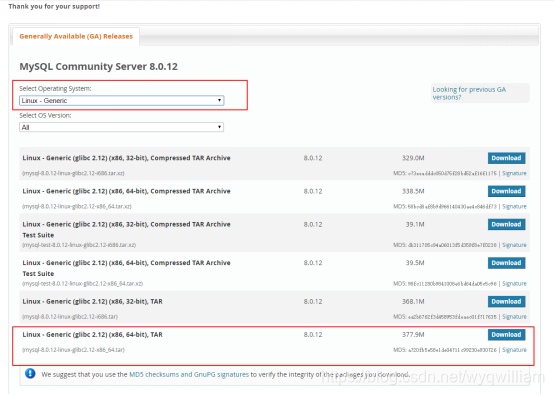Open Signature link for mysql-8.0.12 i686.tar.xz
This screenshot has width=554, height=395.
514,173
